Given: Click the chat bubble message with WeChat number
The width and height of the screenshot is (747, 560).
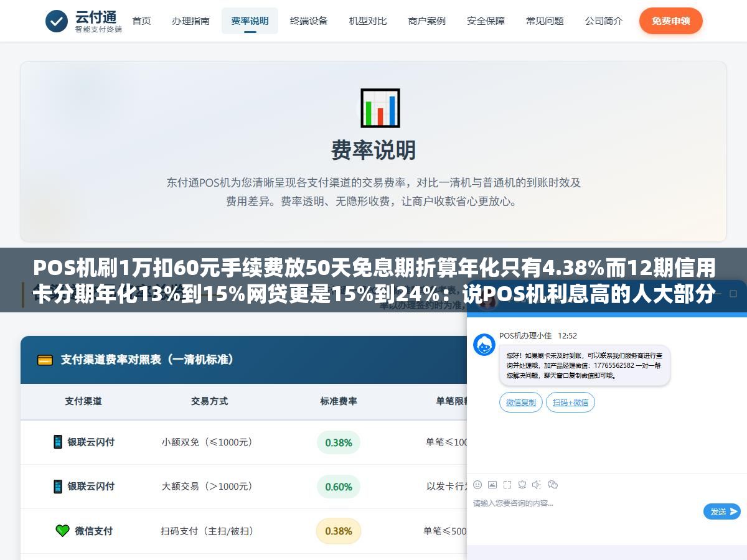Looking at the screenshot, I should (585, 365).
